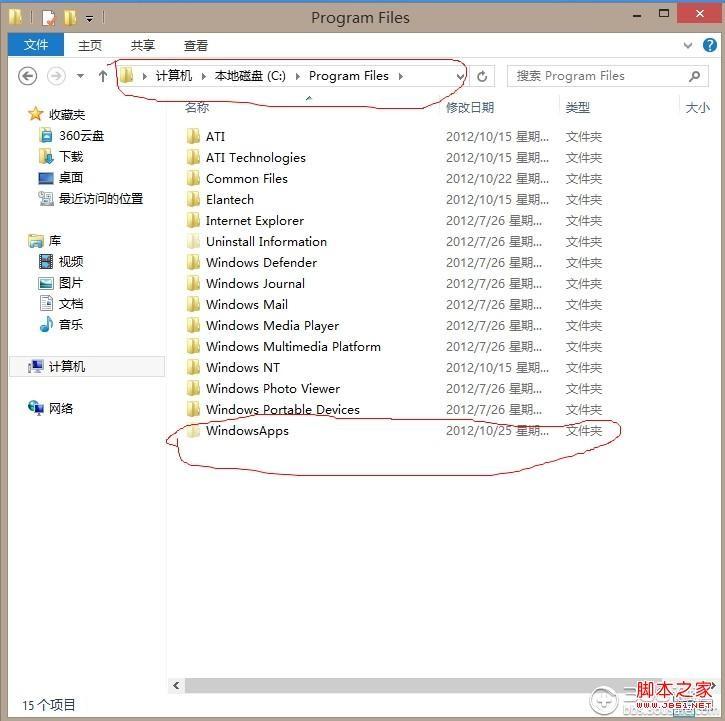Select the Windows Media Player folder icon
The height and width of the screenshot is (721, 725).
(x=193, y=325)
